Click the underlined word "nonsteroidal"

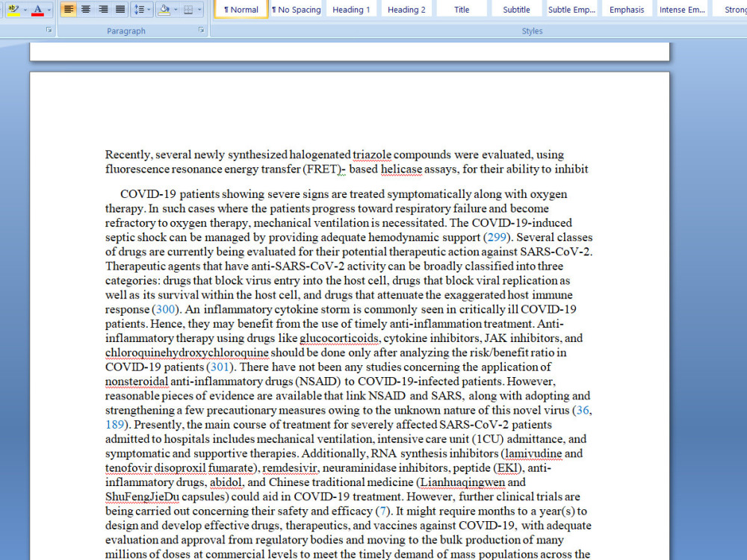137,382
